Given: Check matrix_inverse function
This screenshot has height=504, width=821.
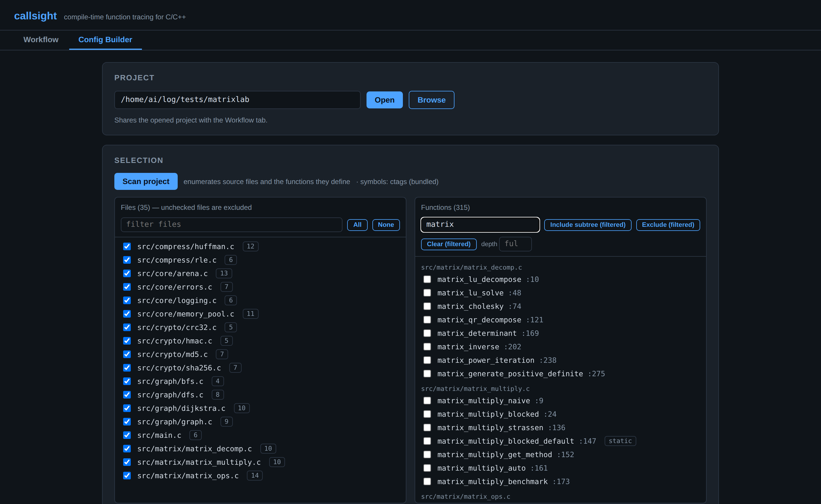Looking at the screenshot, I should pyautogui.click(x=427, y=347).
